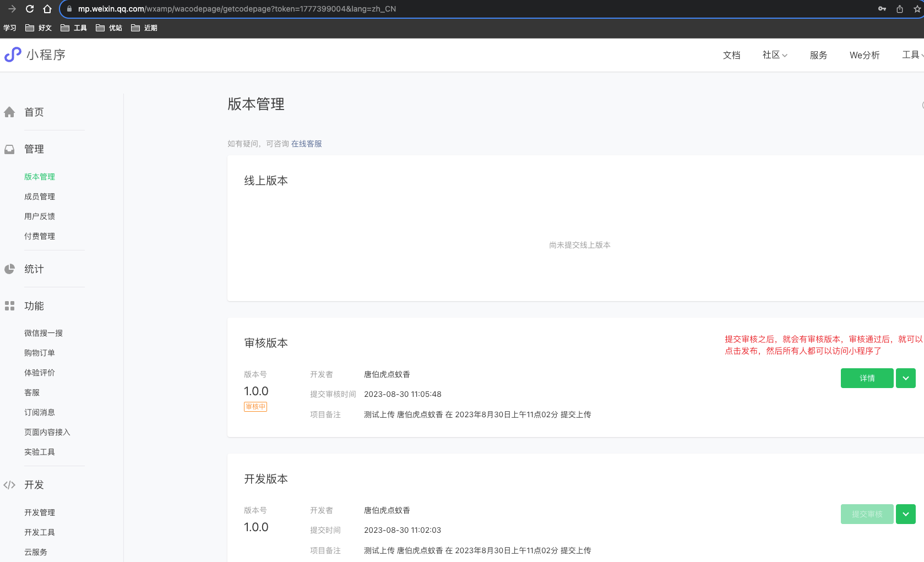
Task: Click the 尚未提交线上版本 message
Action: tap(580, 245)
